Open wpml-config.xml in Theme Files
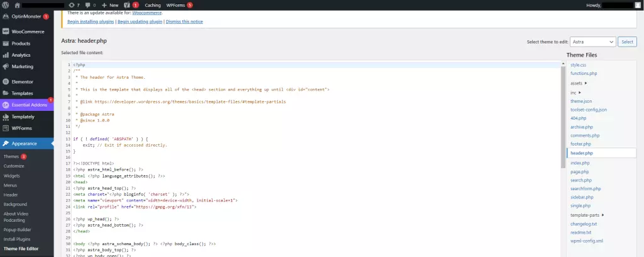644x257 pixels. [587, 241]
